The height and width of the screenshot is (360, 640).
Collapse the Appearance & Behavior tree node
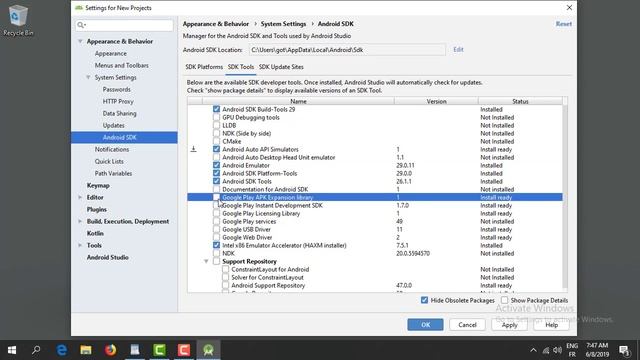(80, 41)
